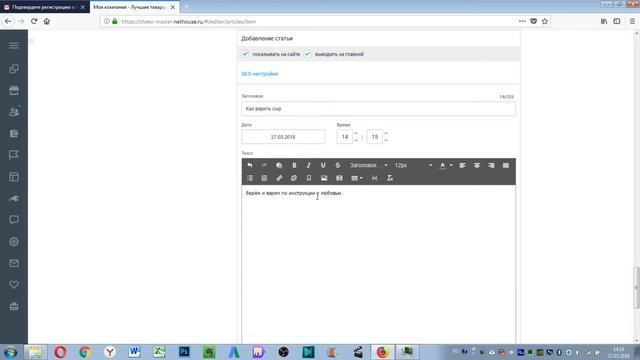The image size is (640, 360).
Task: Open the flag icon in left sidebar
Action: point(14,155)
